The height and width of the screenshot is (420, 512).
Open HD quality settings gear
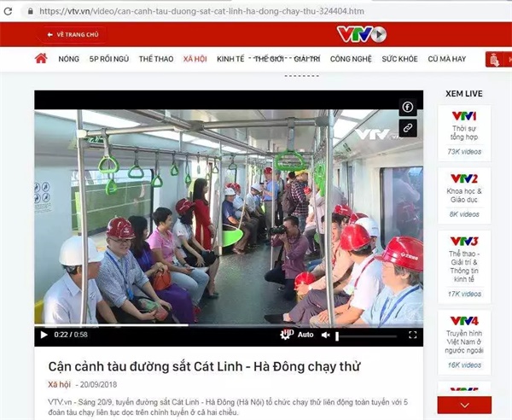287,335
